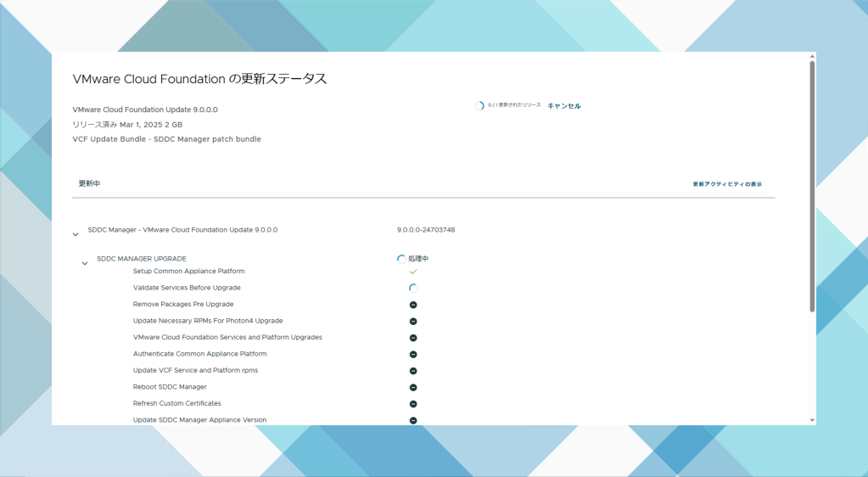The width and height of the screenshot is (868, 477).
Task: Select the 更新中 tab heading
Action: 89,183
